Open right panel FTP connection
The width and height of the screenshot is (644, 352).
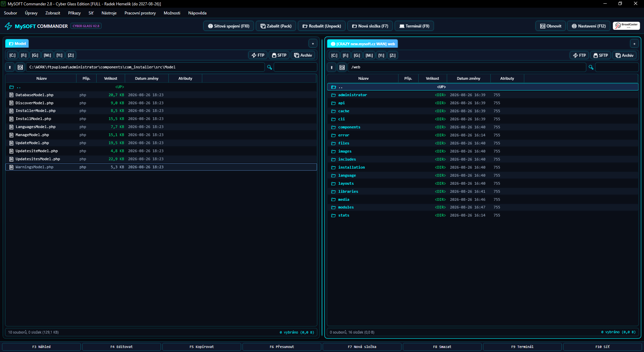click(579, 55)
